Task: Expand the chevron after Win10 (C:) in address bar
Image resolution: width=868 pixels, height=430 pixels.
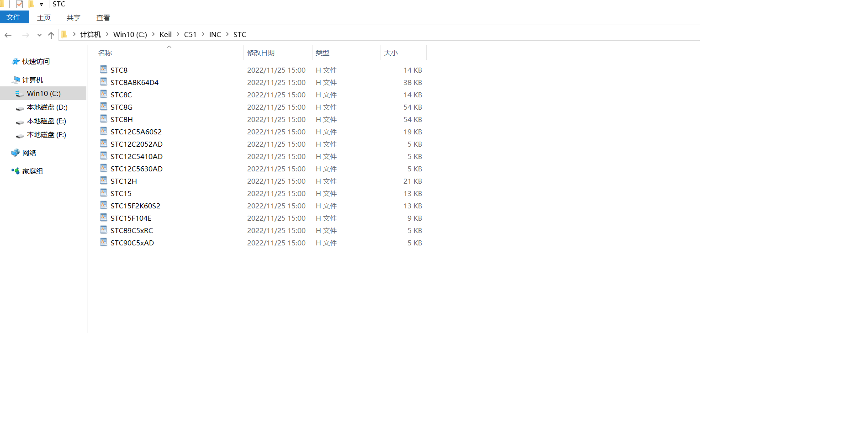Action: [x=153, y=34]
